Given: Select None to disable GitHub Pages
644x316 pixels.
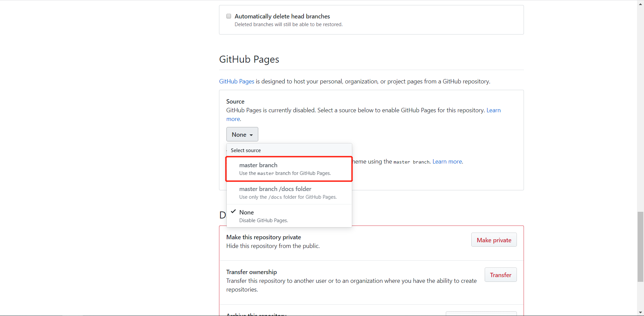Looking at the screenshot, I should [289, 216].
